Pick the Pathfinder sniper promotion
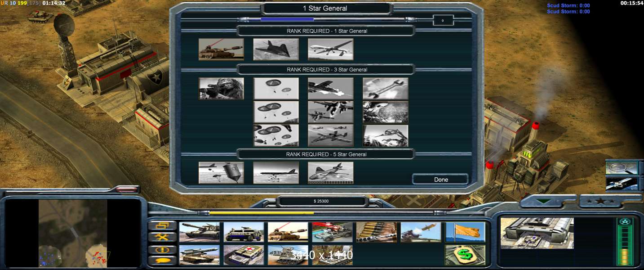The height and width of the screenshot is (270, 644). 221,88
